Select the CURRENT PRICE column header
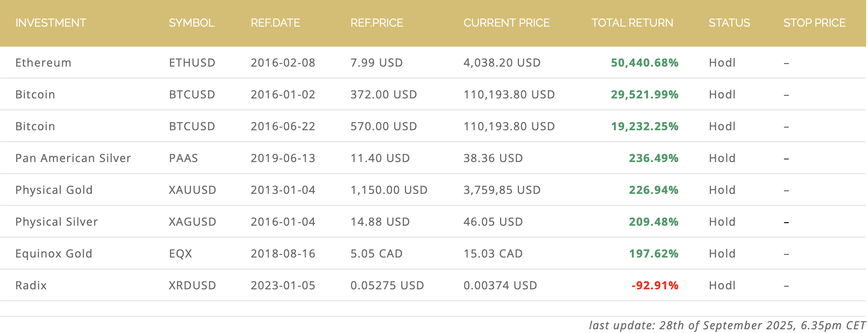This screenshot has width=868, height=333. click(x=506, y=23)
